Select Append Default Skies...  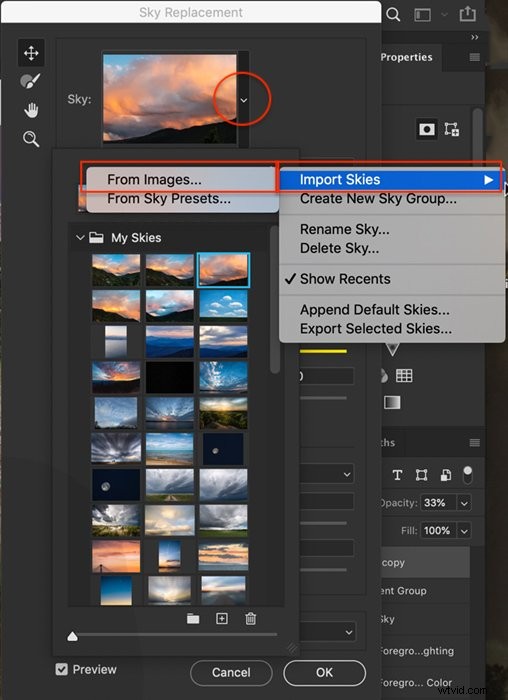(375, 309)
